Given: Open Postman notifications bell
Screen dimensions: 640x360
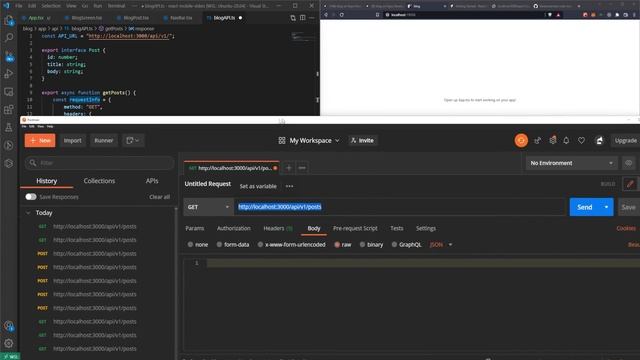Looking at the screenshot, I should click(566, 140).
